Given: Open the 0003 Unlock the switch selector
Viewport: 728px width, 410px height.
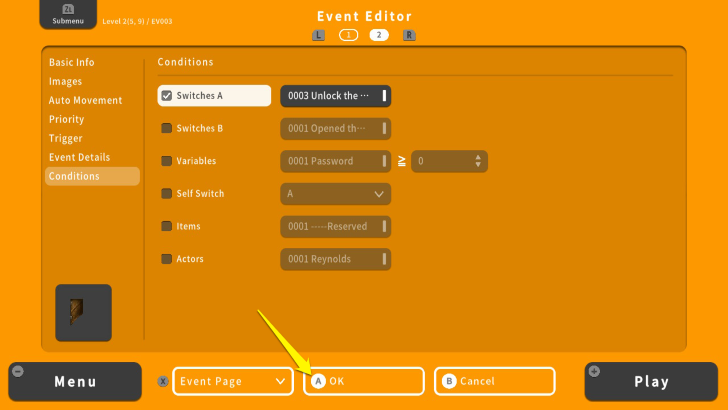Looking at the screenshot, I should pyautogui.click(x=336, y=96).
